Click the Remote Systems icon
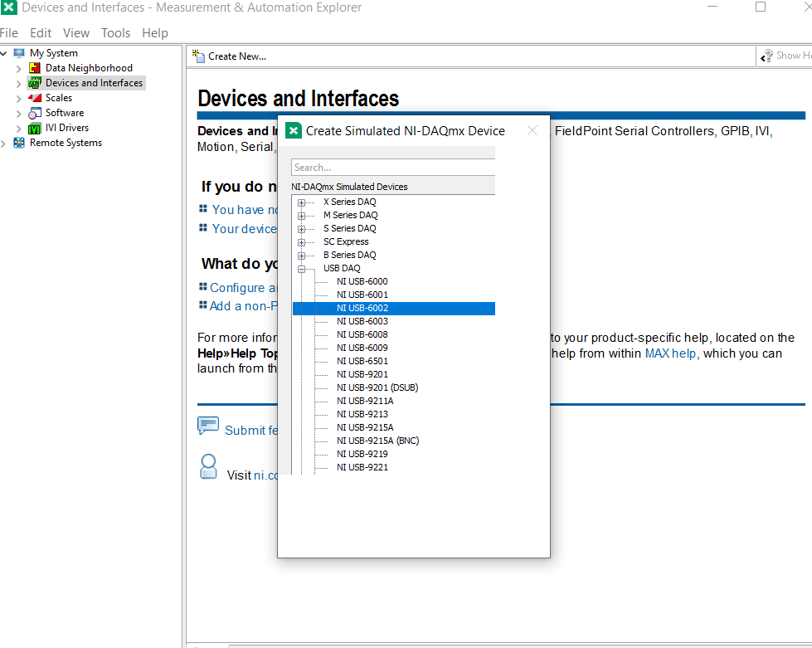The height and width of the screenshot is (648, 812). coord(19,143)
